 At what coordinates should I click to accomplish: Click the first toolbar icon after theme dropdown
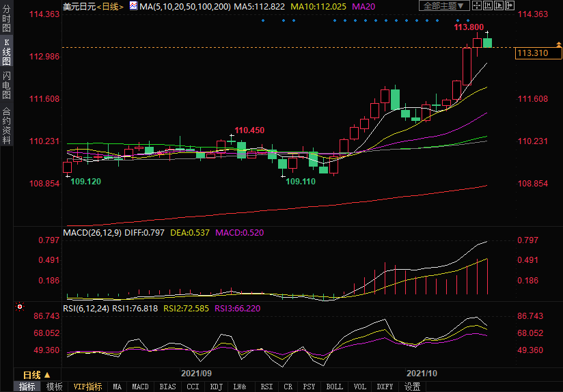pyautogui.click(x=478, y=6)
